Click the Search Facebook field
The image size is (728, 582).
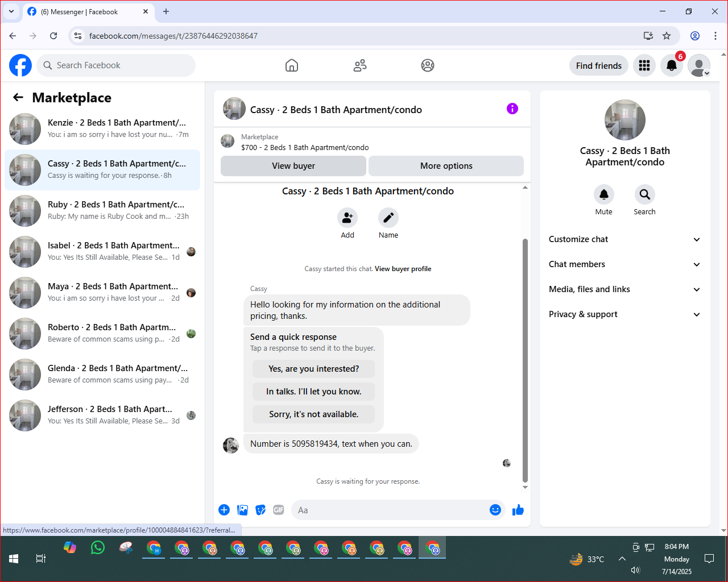point(116,65)
